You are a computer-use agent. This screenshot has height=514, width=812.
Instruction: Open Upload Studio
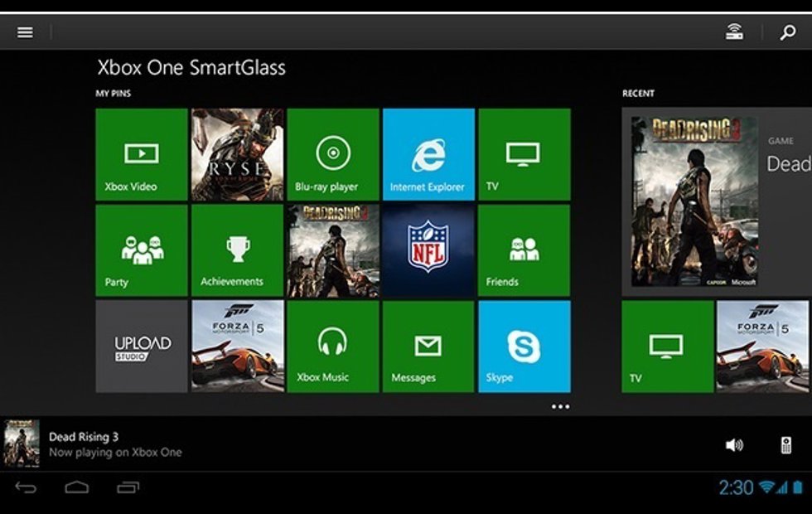[x=141, y=345]
